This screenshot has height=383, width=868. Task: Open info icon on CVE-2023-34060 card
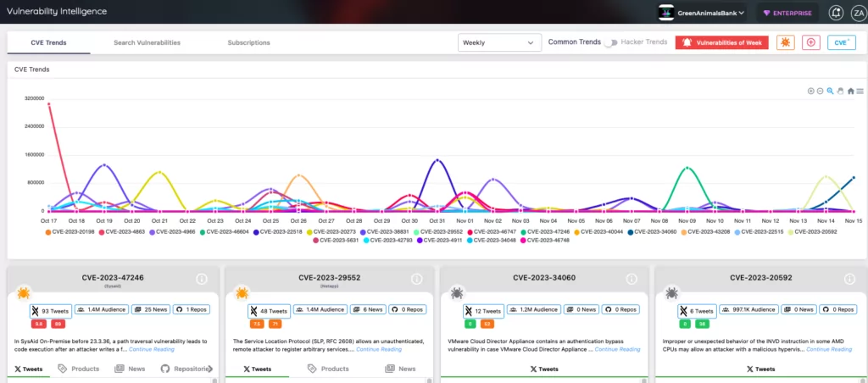632,279
